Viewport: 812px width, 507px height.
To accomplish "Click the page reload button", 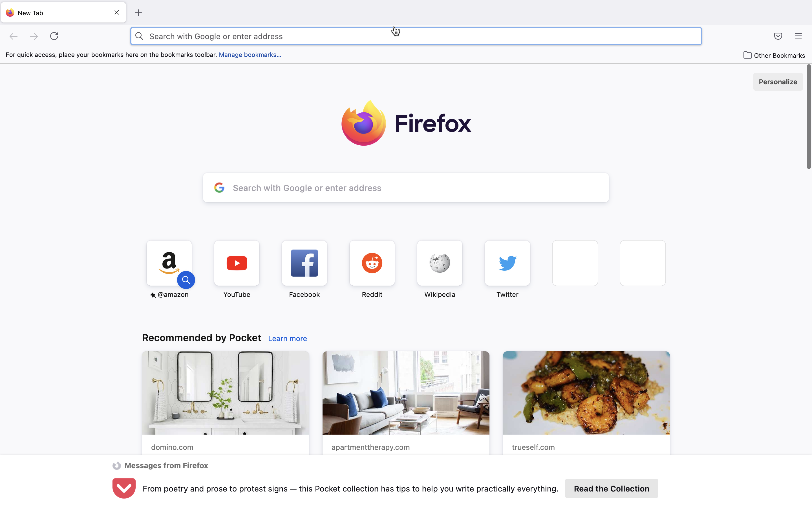I will pyautogui.click(x=54, y=36).
